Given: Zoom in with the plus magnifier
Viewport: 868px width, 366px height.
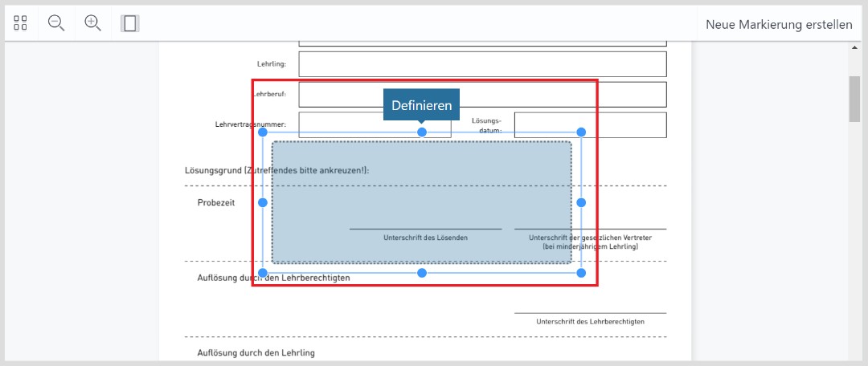Looking at the screenshot, I should pyautogui.click(x=92, y=23).
